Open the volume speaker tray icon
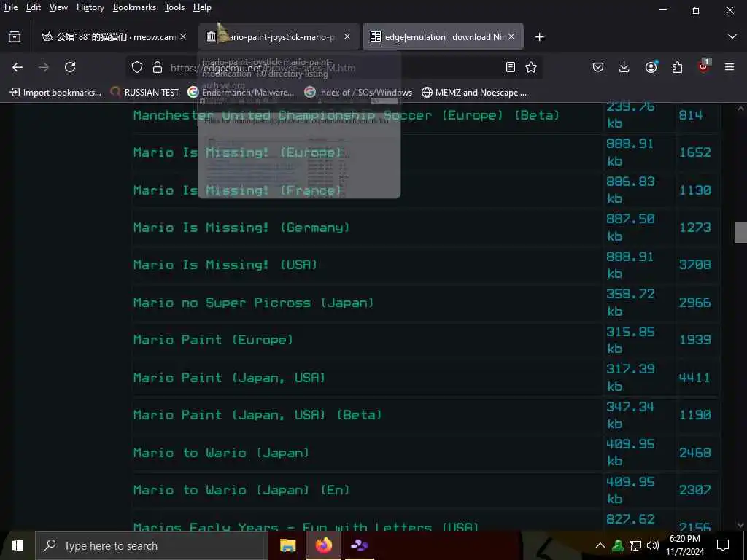The height and width of the screenshot is (560, 747). pos(653,545)
